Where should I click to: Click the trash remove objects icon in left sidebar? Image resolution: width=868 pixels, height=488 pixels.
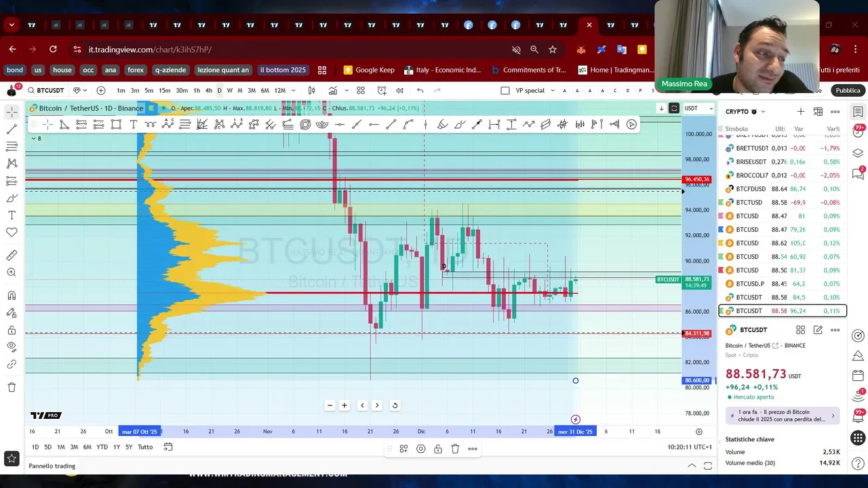point(12,387)
